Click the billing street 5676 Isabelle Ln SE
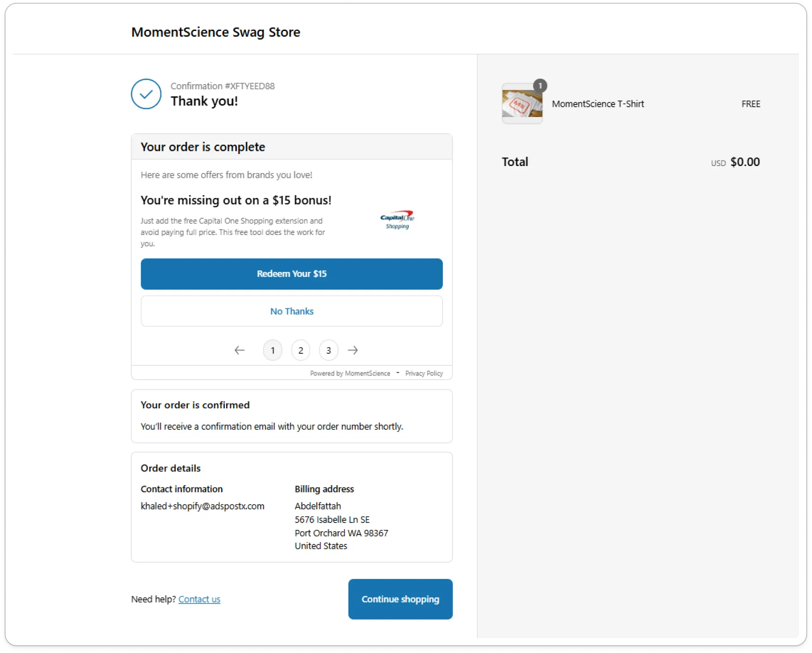812x653 pixels. [x=332, y=520]
